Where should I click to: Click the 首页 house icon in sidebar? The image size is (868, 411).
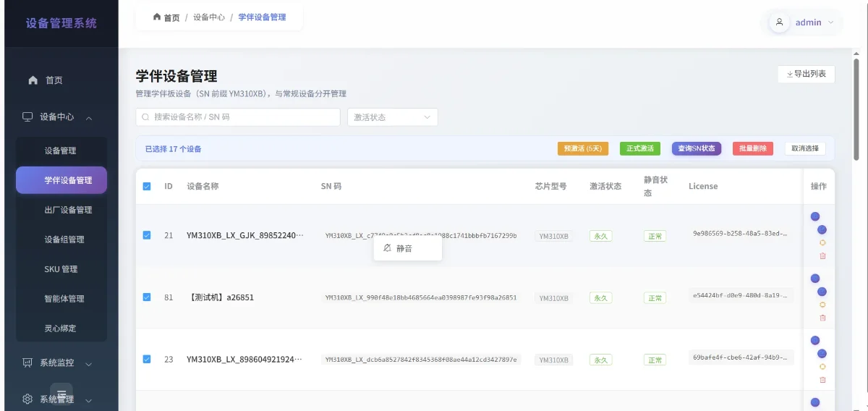click(33, 80)
